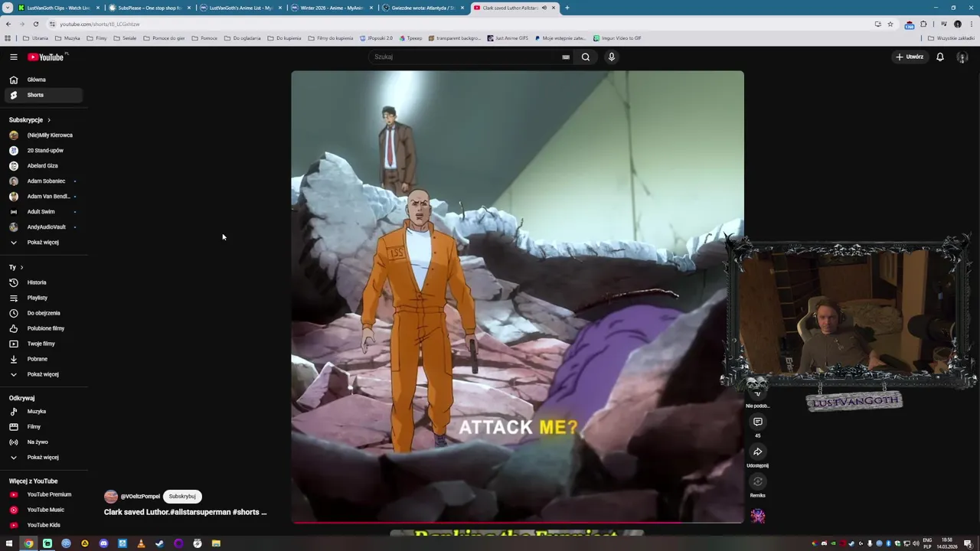
Task: Open the sound thumbnail under Remiks
Action: point(757,516)
